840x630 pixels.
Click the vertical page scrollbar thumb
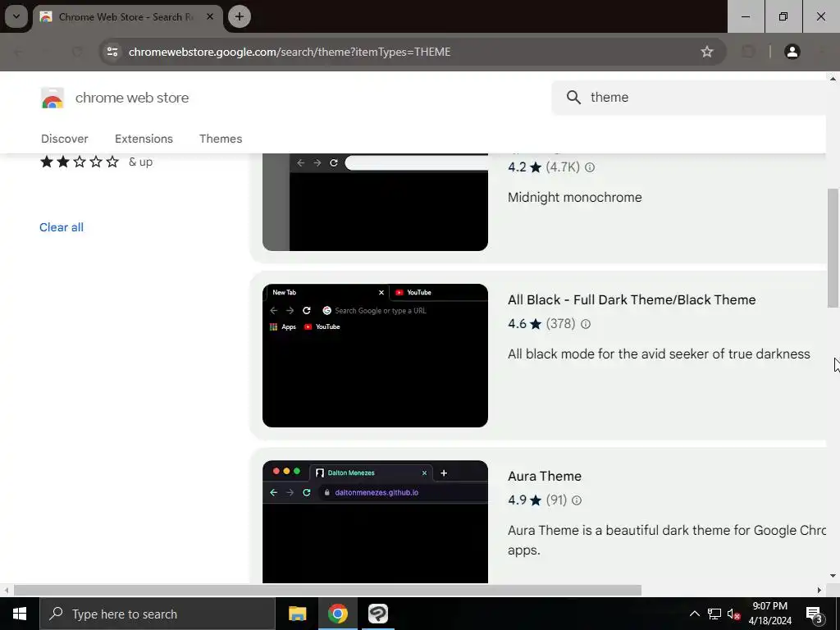tap(833, 248)
